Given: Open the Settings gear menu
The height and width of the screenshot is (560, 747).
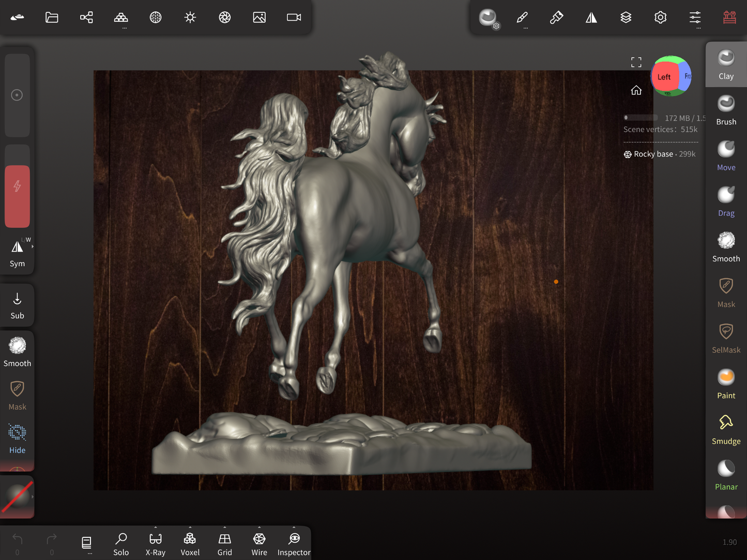Looking at the screenshot, I should coord(660,18).
